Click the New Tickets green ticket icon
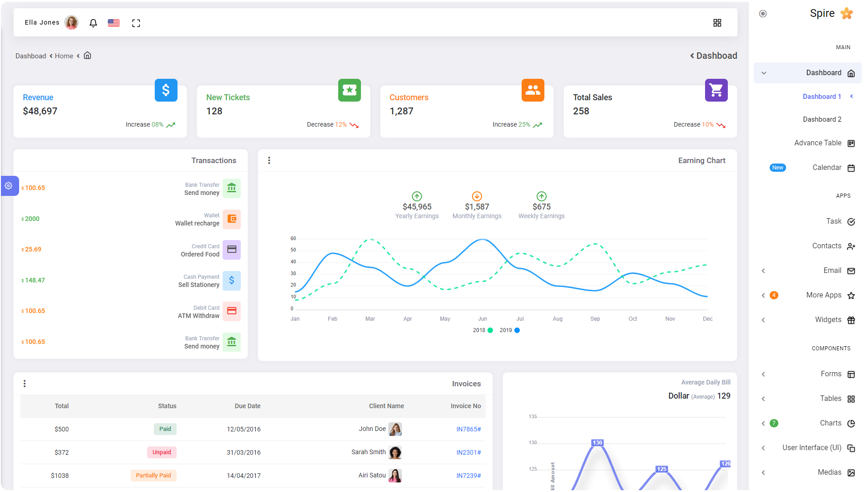868x492 pixels. click(349, 90)
